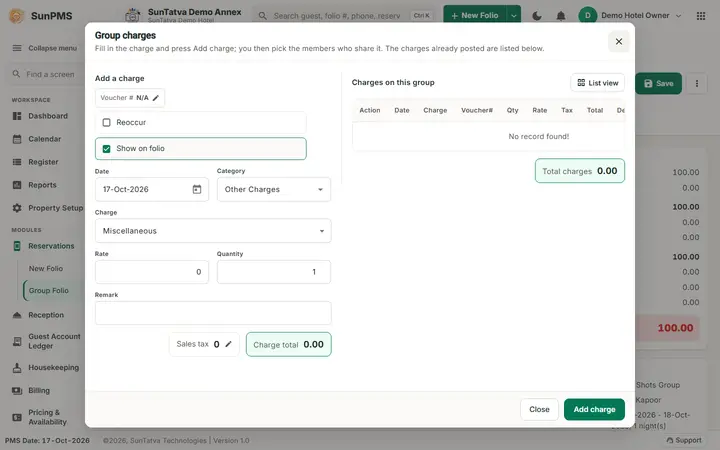Open Reports from the sidebar

click(x=42, y=185)
